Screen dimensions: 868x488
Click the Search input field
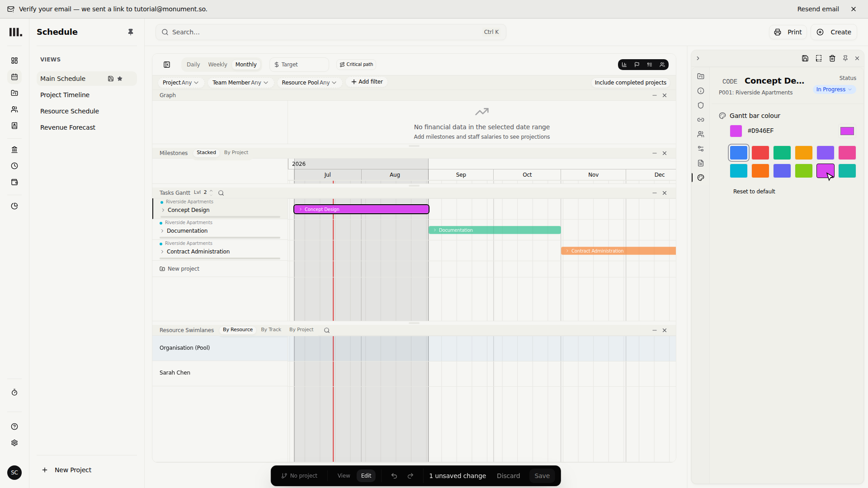coord(330,32)
